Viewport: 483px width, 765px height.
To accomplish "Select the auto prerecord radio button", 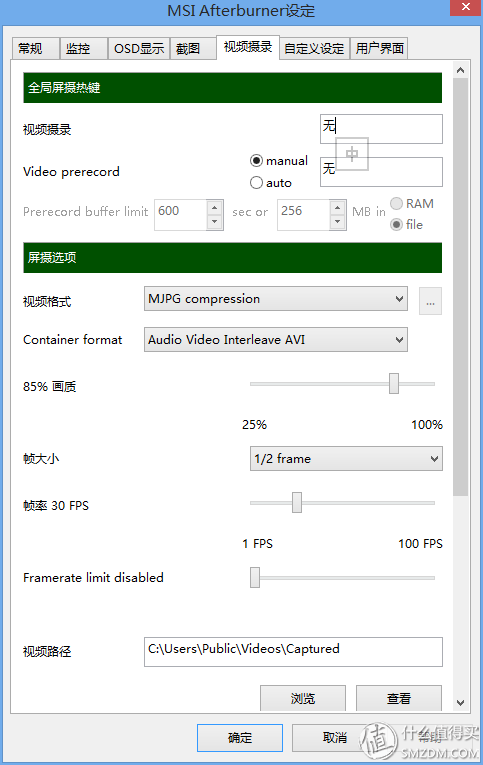I will [x=256, y=182].
